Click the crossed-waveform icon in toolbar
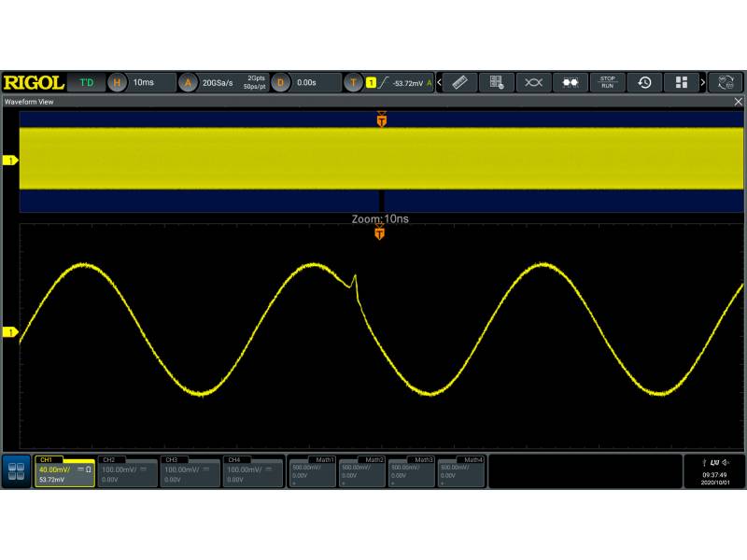Image resolution: width=747 pixels, height=560 pixels. (x=533, y=83)
